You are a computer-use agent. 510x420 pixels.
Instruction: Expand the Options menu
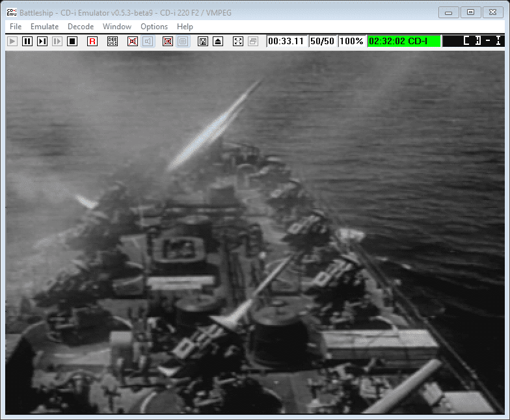click(154, 27)
